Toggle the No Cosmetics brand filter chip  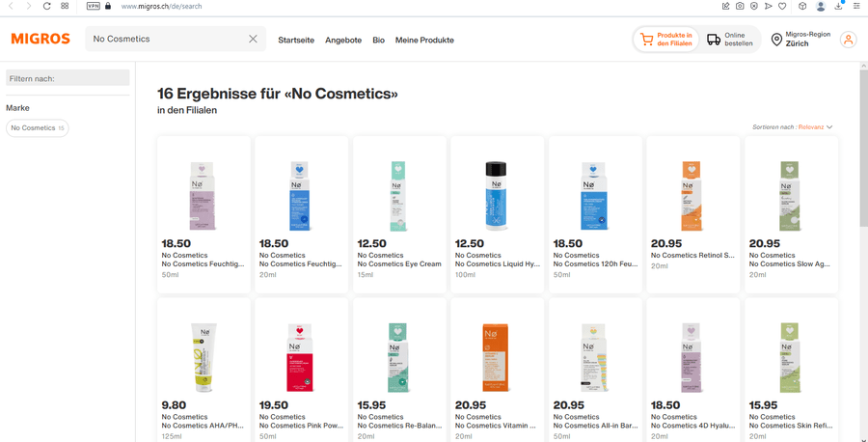coord(37,128)
